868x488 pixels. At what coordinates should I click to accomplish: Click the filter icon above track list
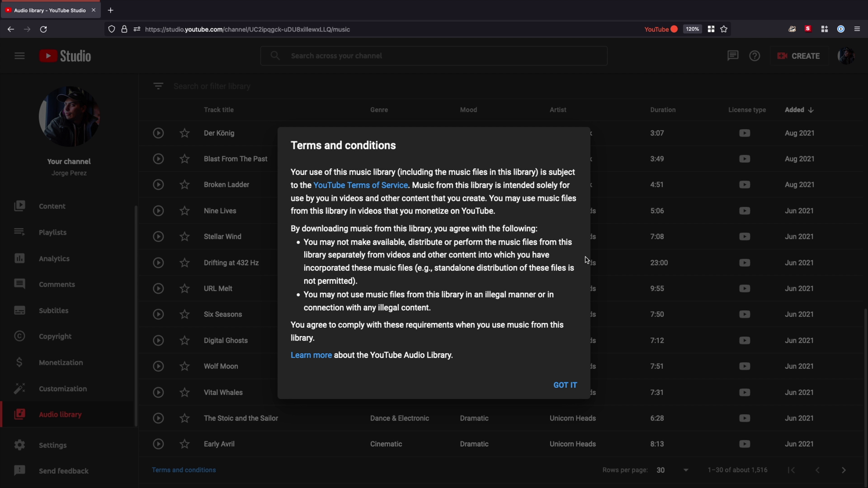pyautogui.click(x=158, y=86)
